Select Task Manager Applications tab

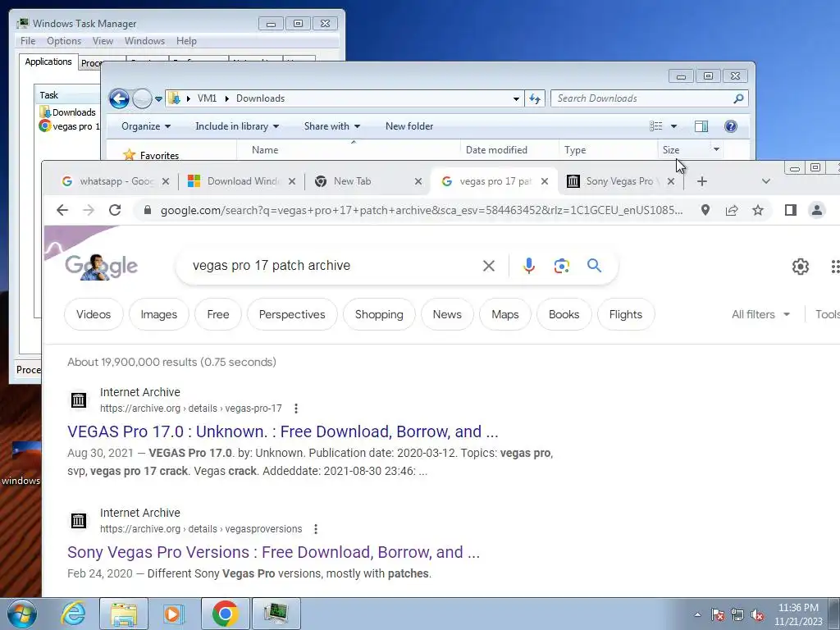point(48,62)
